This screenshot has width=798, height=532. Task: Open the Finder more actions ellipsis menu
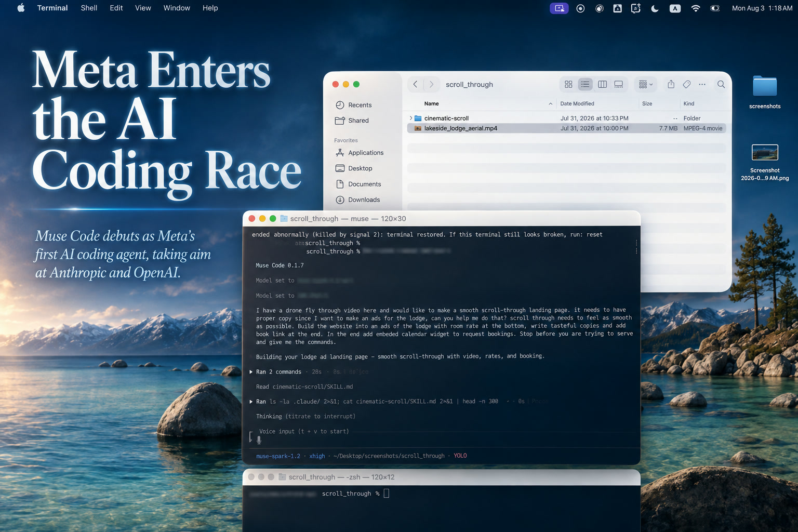(x=702, y=84)
